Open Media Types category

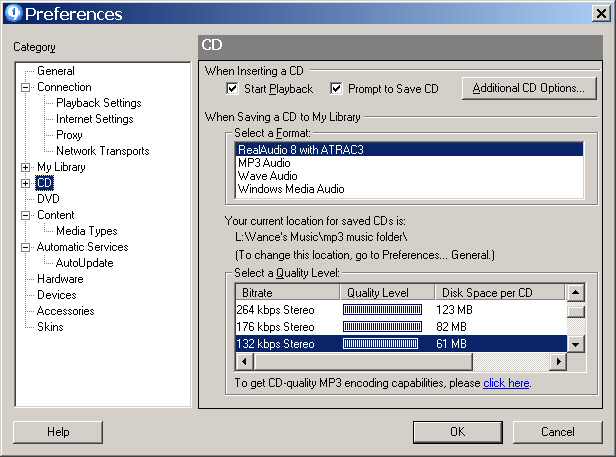[87, 231]
